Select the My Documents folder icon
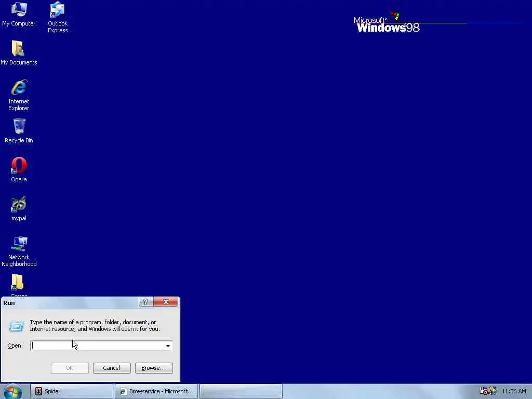 click(19, 52)
